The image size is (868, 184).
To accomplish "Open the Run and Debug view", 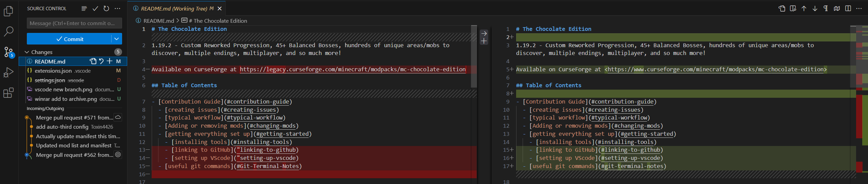I will tap(8, 72).
